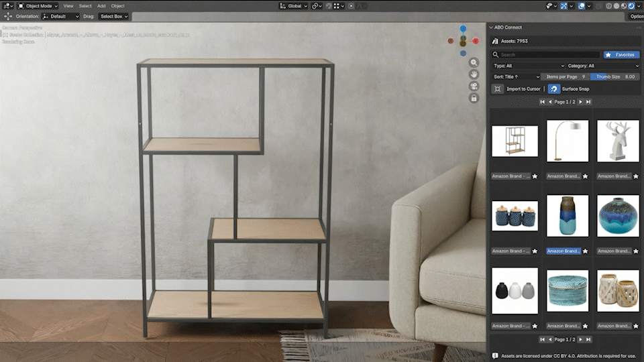
Task: Adjust the Thumb Size slider
Action: tap(615, 76)
